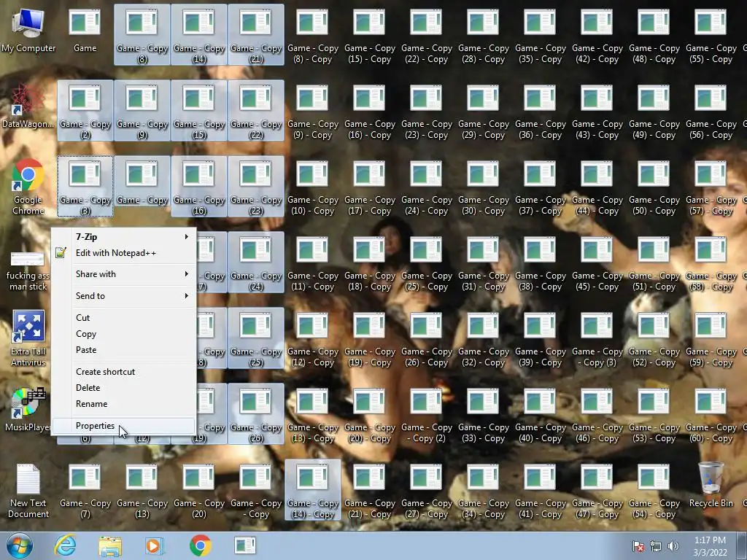
Task: Open Windows Explorer from the taskbar
Action: (x=110, y=545)
